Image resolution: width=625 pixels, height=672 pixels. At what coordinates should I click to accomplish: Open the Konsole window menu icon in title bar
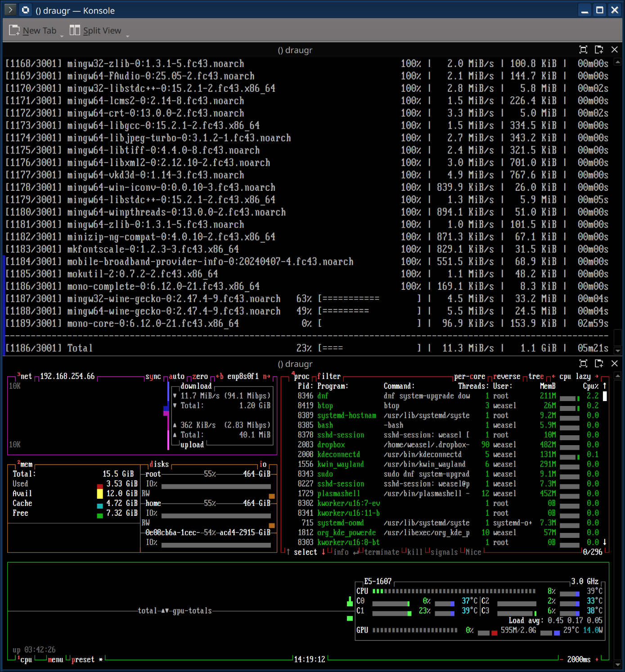point(10,10)
